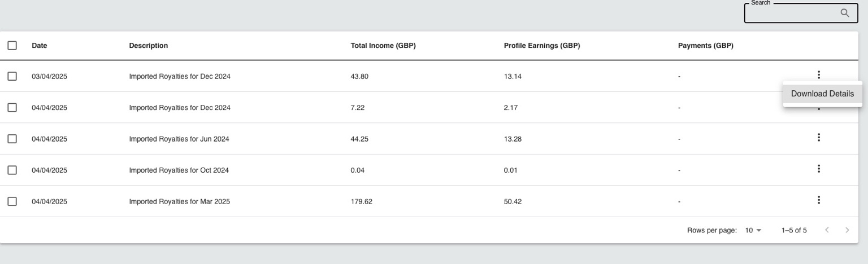
Task: Click the 04/04/2025 date in the Jun 2024 row
Action: [49, 139]
